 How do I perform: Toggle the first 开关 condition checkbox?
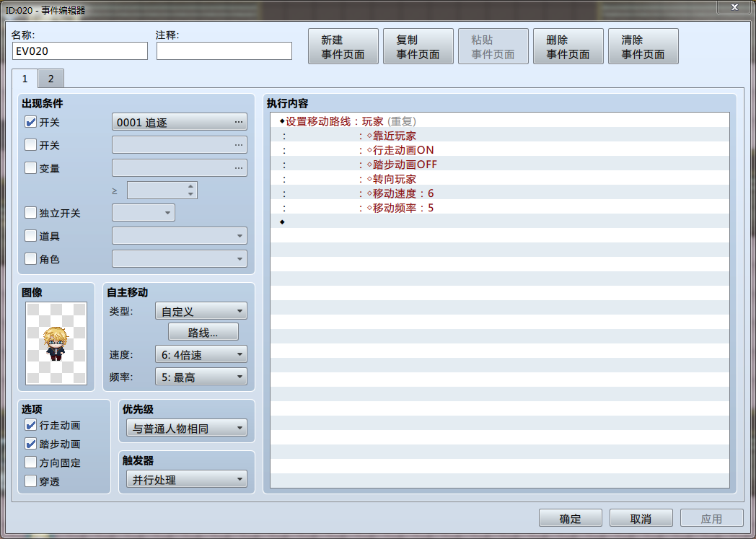pos(30,122)
